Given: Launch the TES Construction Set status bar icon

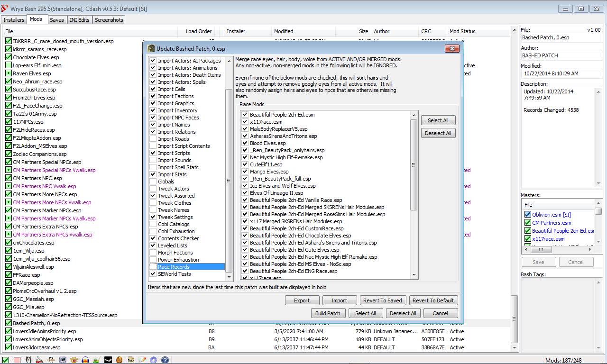Looking at the screenshot, I should point(39,359).
